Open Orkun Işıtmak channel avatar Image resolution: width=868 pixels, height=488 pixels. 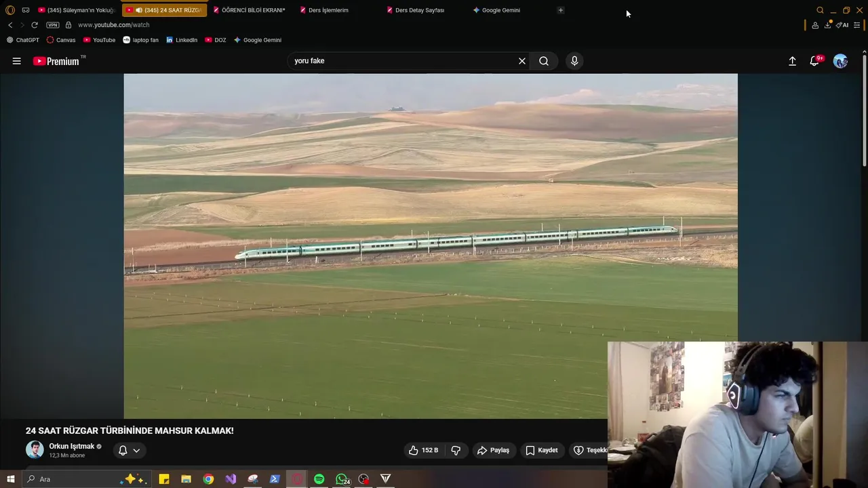coord(35,449)
